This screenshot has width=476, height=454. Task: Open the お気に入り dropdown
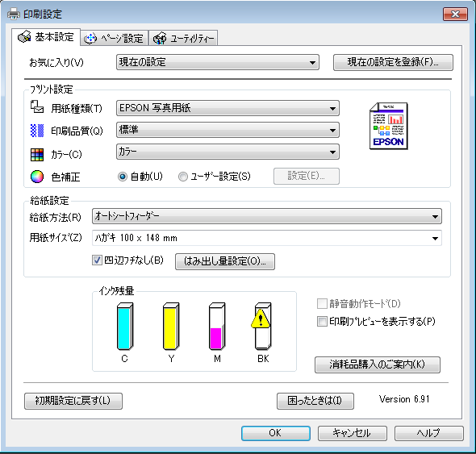(217, 63)
